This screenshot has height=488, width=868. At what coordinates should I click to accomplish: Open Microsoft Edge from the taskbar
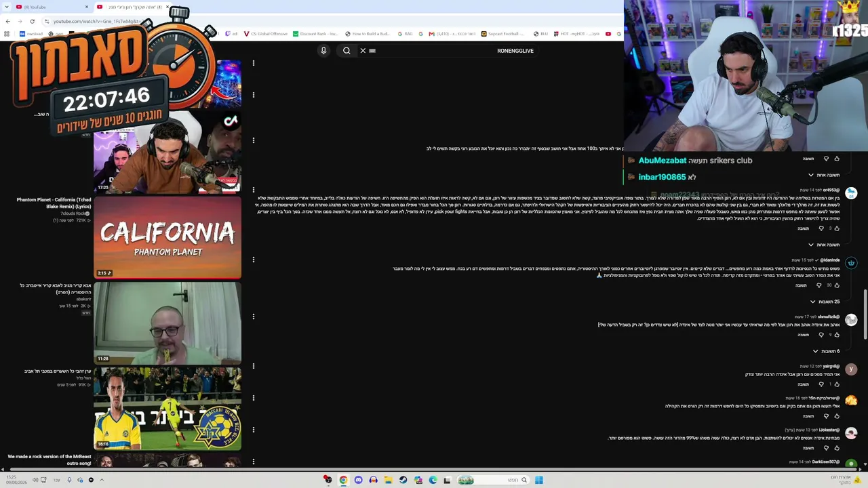(433, 480)
